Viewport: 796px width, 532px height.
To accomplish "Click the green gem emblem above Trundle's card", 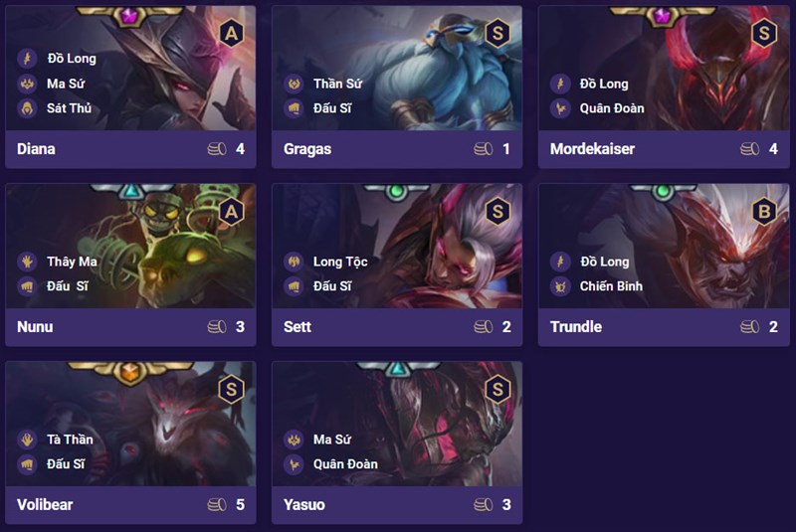I will tap(664, 190).
